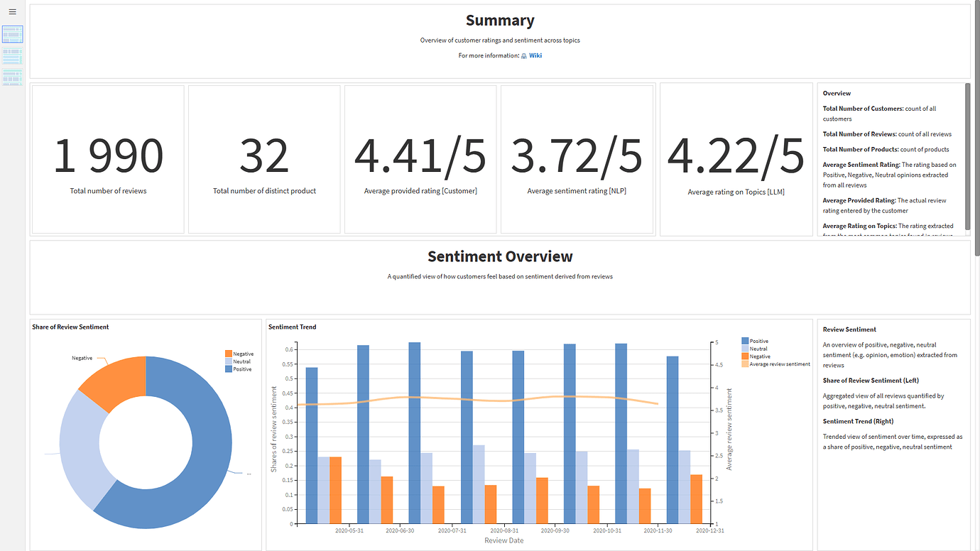Open the third sheet thumbnail in the sidebar
980x551 pixels.
pyautogui.click(x=12, y=75)
